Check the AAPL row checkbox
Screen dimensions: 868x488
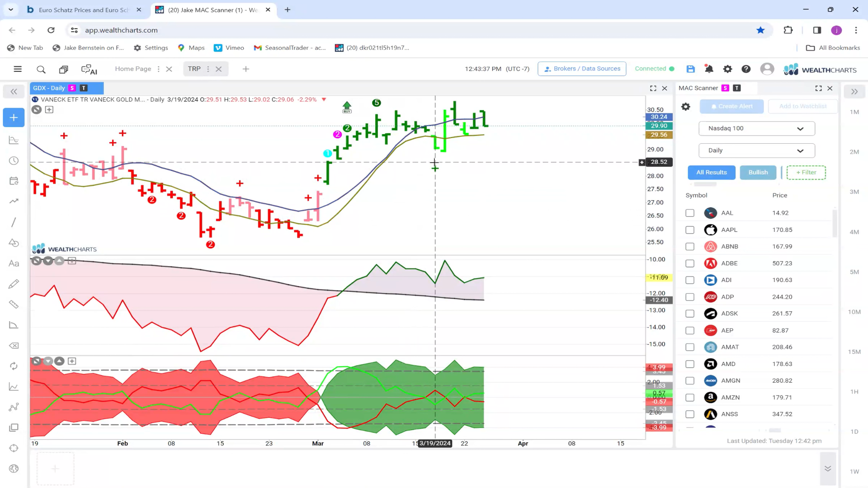(x=690, y=230)
